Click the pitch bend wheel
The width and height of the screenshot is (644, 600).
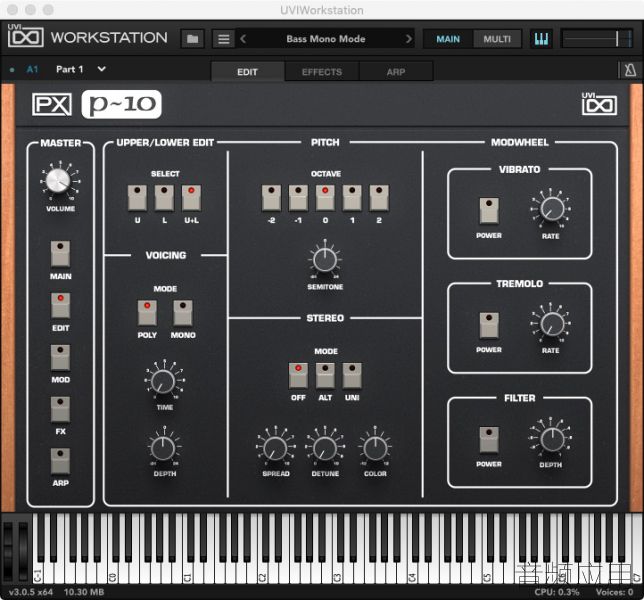click(8, 550)
